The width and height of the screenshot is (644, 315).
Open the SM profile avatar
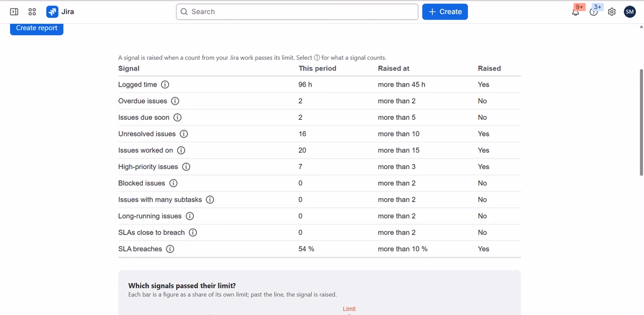630,12
